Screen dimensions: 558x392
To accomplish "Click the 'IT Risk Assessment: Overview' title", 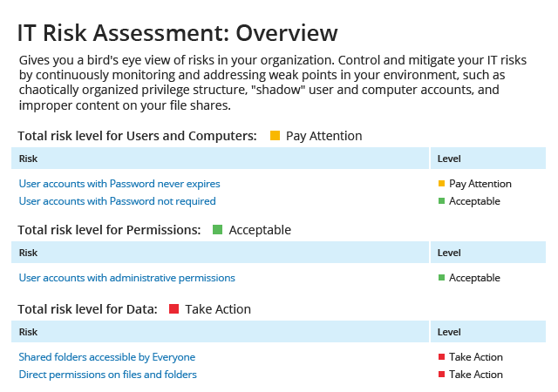I will click(177, 33).
